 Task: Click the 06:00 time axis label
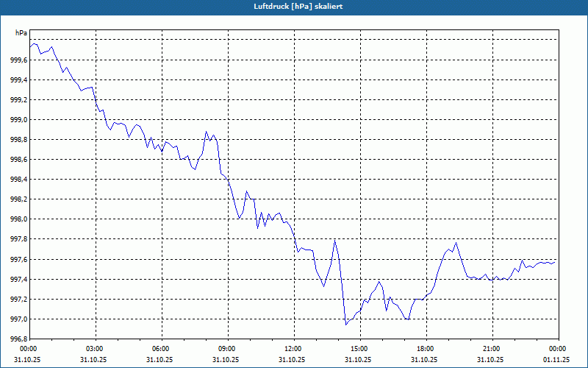tap(162, 349)
